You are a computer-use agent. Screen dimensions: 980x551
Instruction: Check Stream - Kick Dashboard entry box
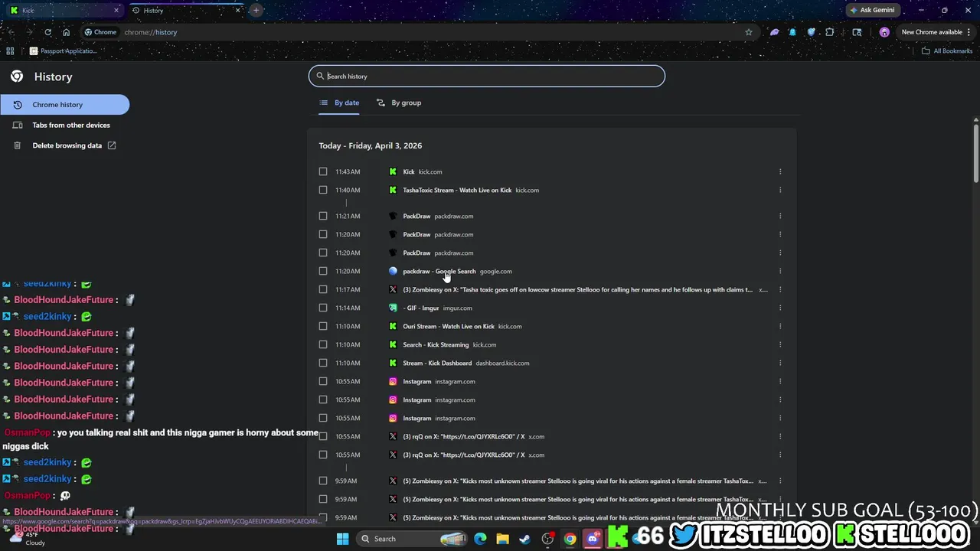323,363
